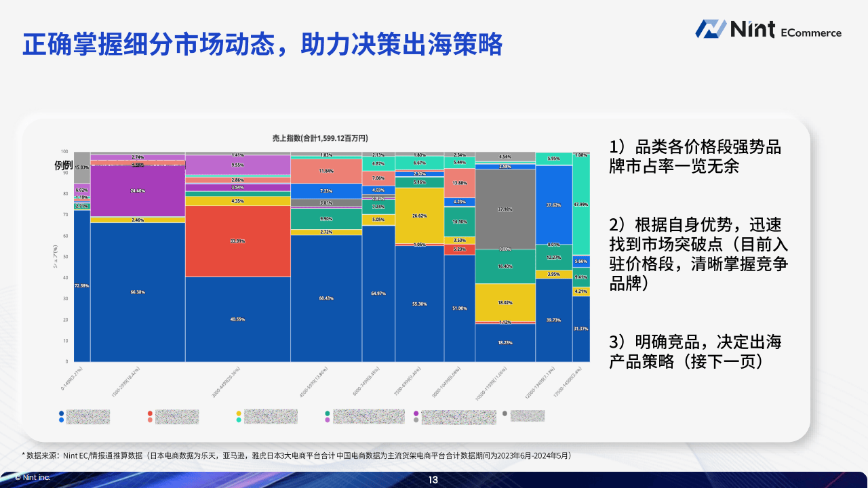The width and height of the screenshot is (868, 488).
Task: Select the yellow 26.62% chart segment
Action: pyautogui.click(x=419, y=216)
